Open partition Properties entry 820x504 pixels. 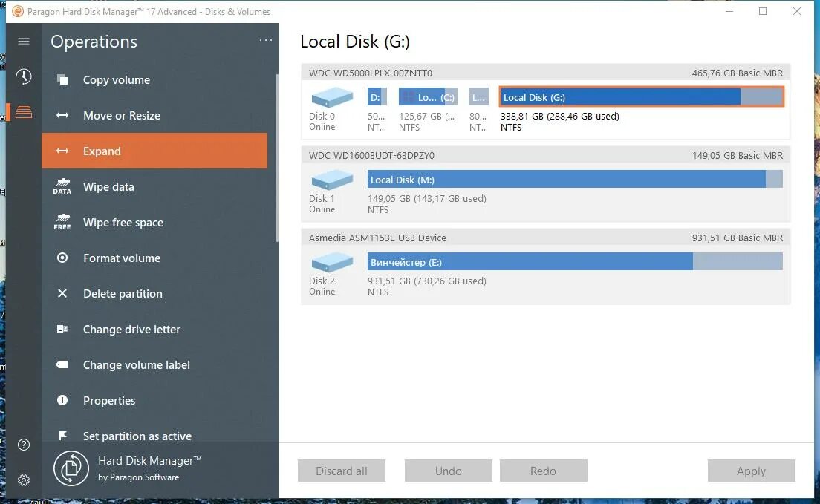click(154, 400)
